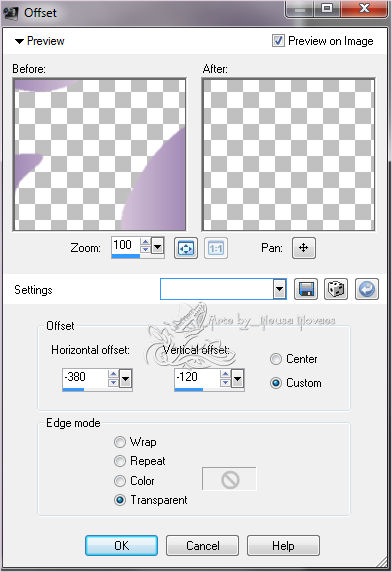The width and height of the screenshot is (392, 572).
Task: Collapse the Preview disclosure triangle
Action: (19, 41)
